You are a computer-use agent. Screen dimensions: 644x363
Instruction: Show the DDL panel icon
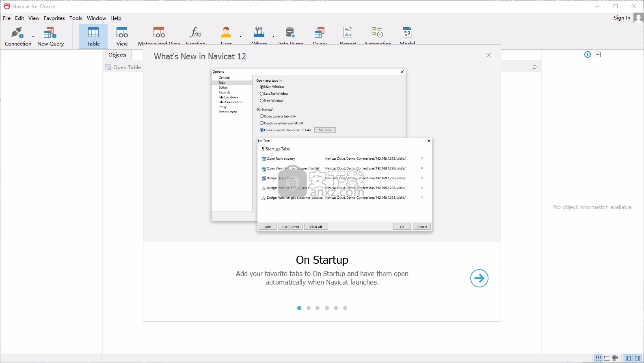[598, 54]
